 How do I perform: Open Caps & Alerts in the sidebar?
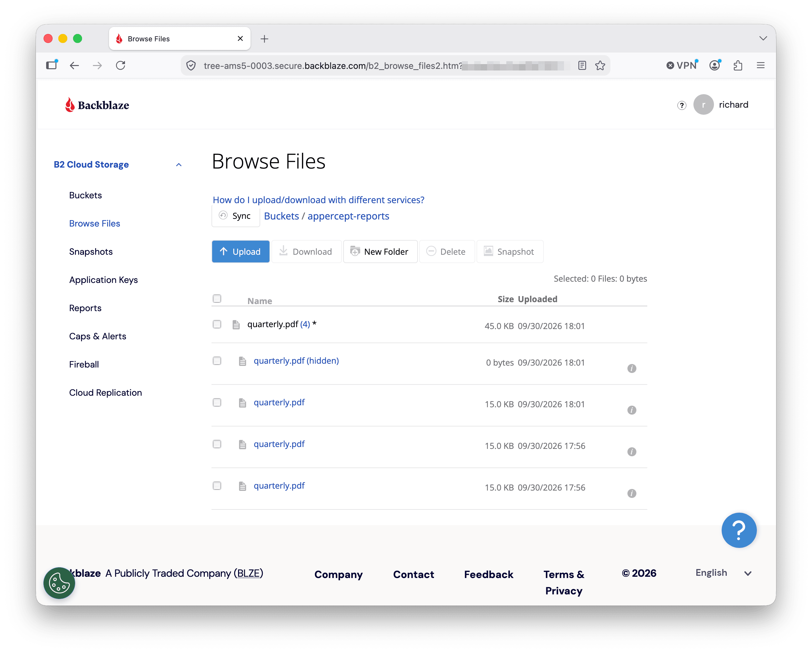coord(97,336)
